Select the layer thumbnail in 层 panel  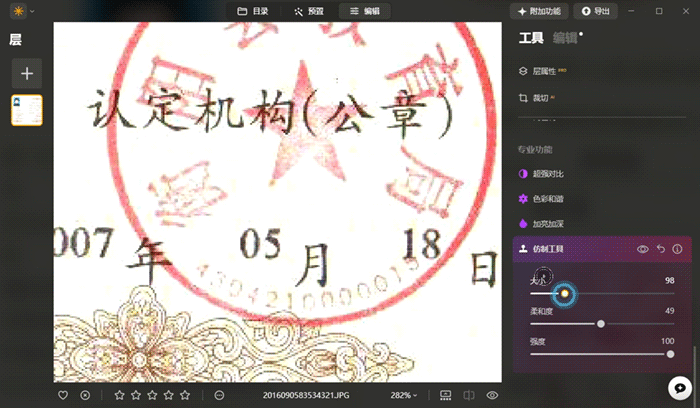pyautogui.click(x=27, y=110)
